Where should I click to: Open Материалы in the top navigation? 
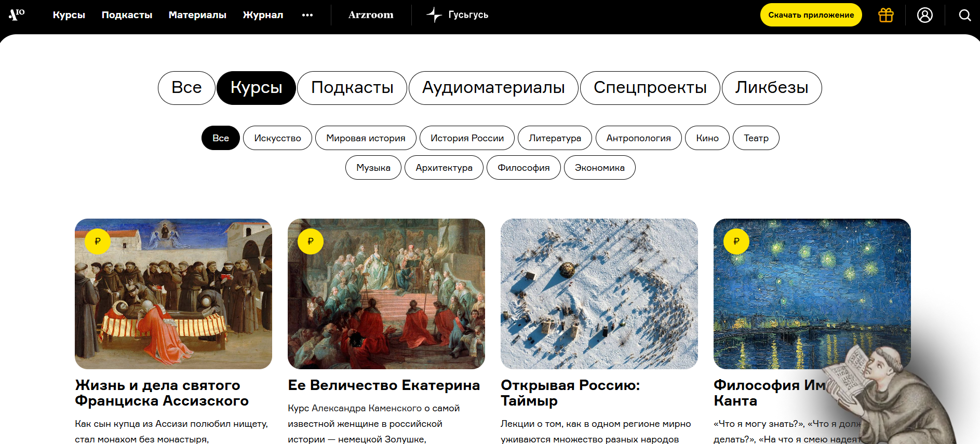pos(197,15)
